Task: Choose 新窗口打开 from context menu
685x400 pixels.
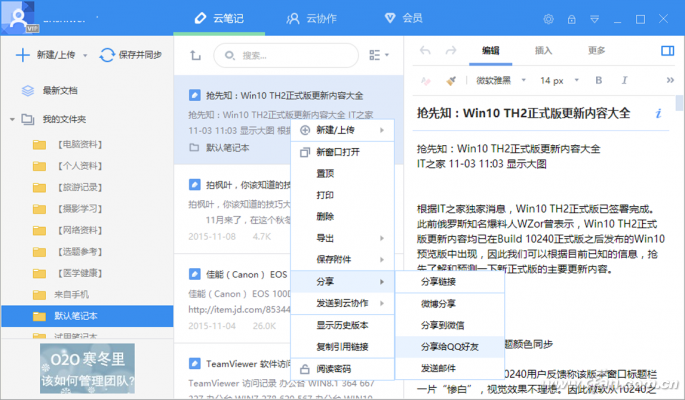Action: (342, 152)
